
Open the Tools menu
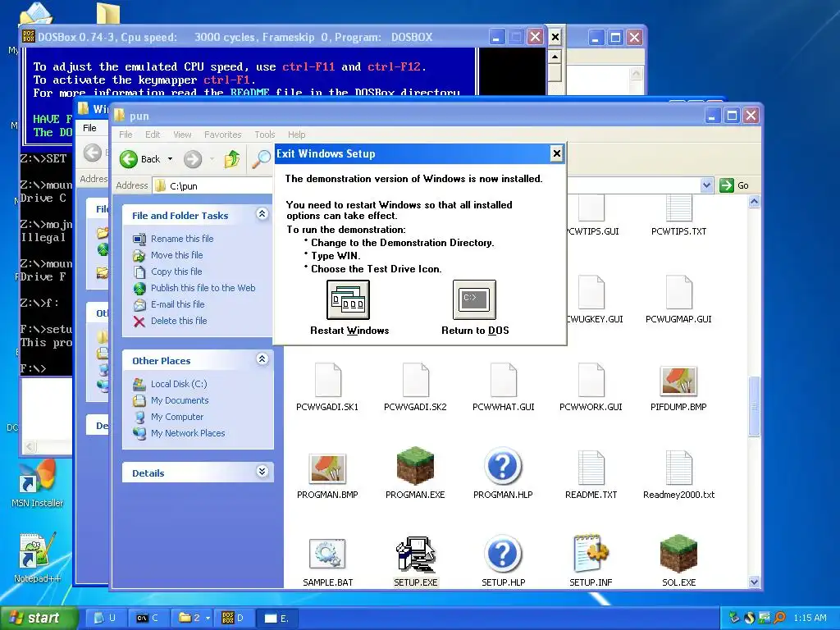265,135
